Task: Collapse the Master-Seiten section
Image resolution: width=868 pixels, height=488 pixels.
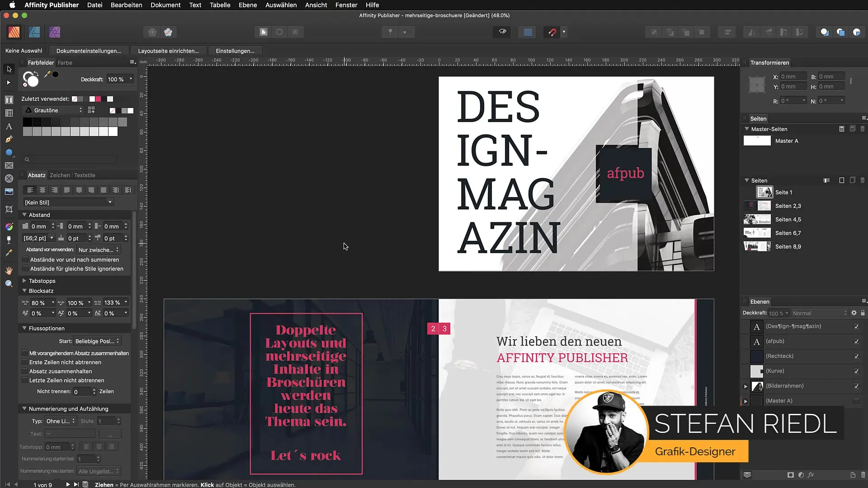Action: point(747,129)
